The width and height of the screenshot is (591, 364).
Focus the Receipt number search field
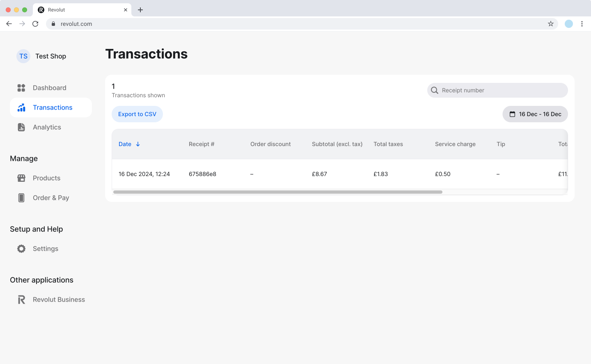pyautogui.click(x=497, y=90)
